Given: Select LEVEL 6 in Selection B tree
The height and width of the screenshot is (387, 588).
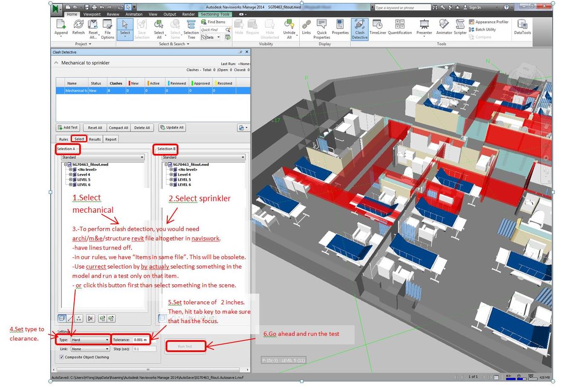Looking at the screenshot, I should [x=184, y=185].
